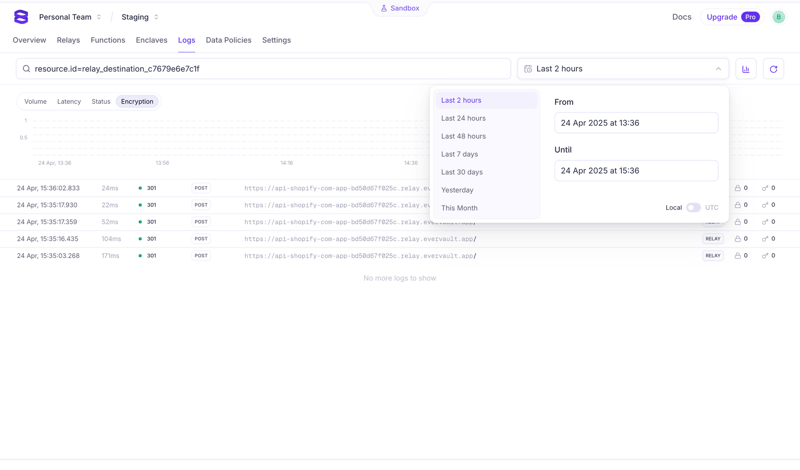Open the Logs tab
The width and height of the screenshot is (800, 470).
186,40
